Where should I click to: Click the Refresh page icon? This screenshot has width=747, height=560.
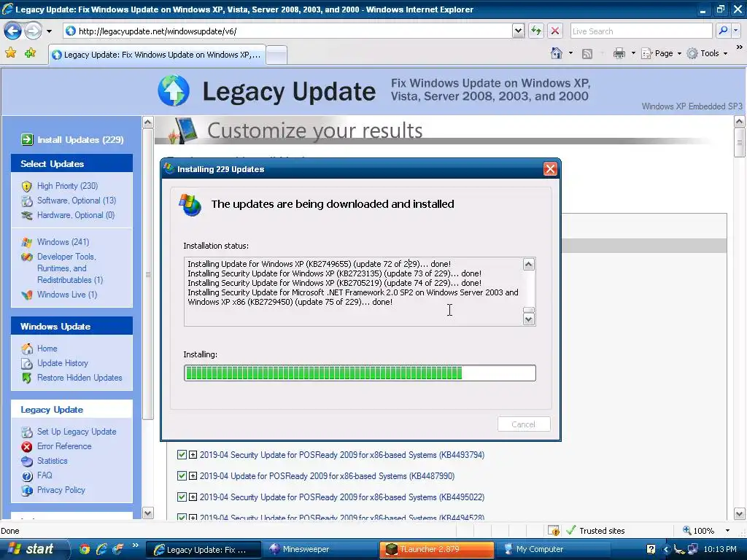tap(536, 31)
